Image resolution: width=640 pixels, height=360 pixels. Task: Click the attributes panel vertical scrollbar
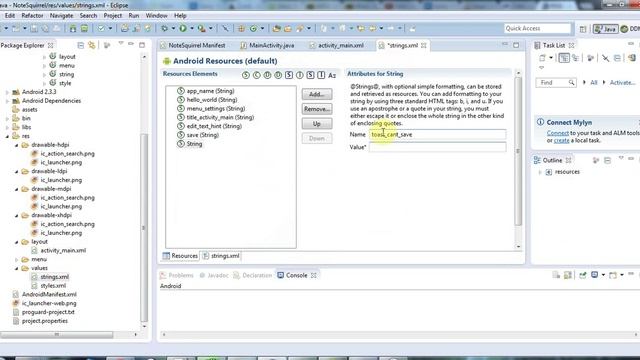click(518, 151)
